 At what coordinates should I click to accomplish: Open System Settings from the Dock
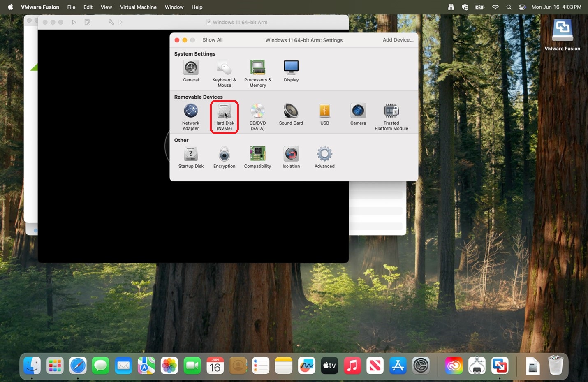421,365
